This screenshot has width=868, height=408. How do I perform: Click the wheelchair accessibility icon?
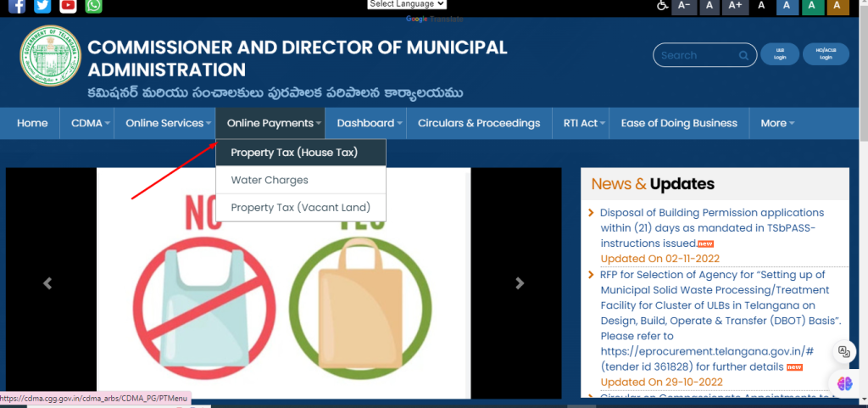[x=662, y=5]
